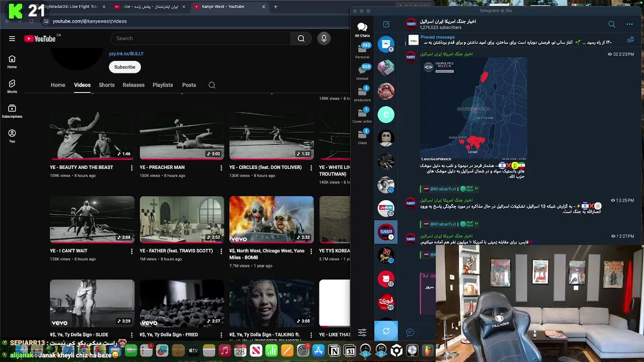Open options for YE - BEAUTY AND THE BEAST

(132, 168)
